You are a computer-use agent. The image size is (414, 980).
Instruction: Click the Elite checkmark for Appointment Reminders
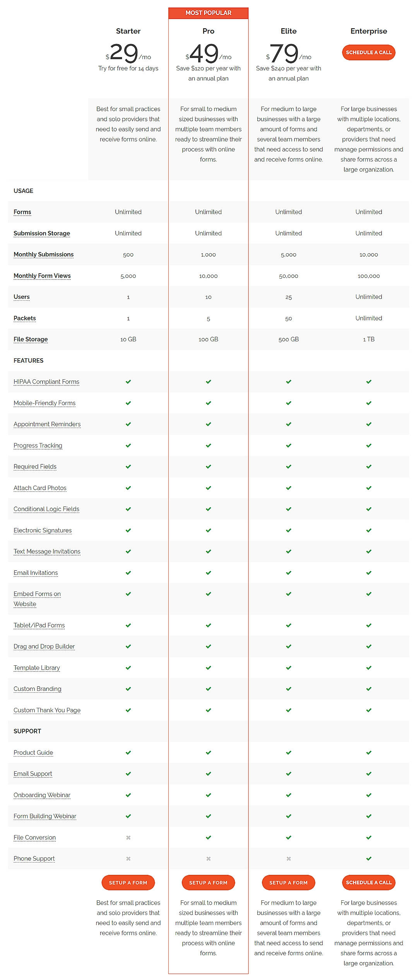[x=288, y=424]
